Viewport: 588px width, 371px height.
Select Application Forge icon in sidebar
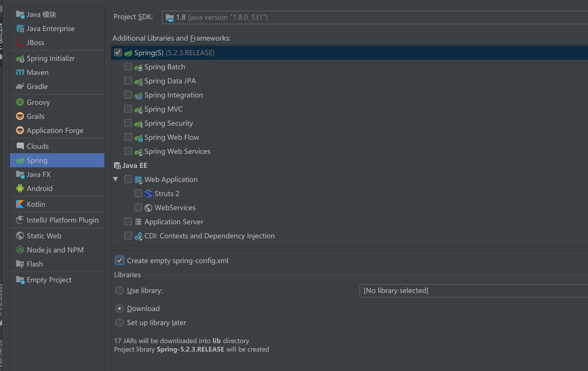20,130
